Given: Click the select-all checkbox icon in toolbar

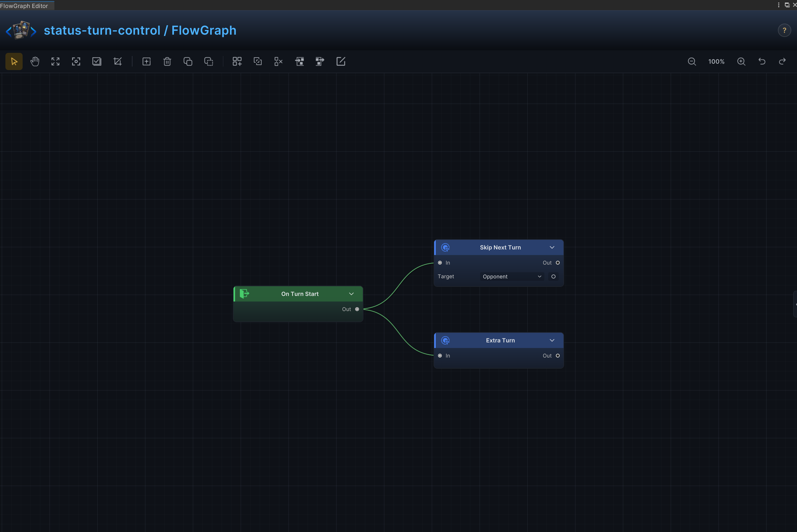Looking at the screenshot, I should 97,61.
